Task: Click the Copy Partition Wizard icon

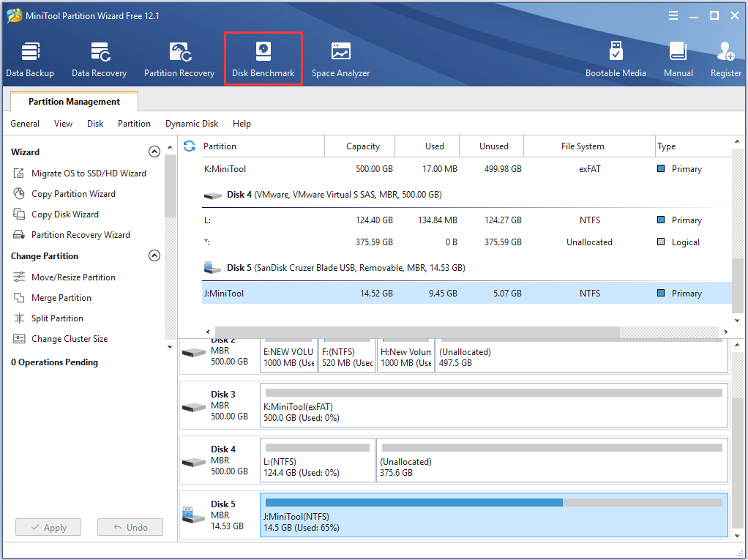Action: pyautogui.click(x=18, y=194)
